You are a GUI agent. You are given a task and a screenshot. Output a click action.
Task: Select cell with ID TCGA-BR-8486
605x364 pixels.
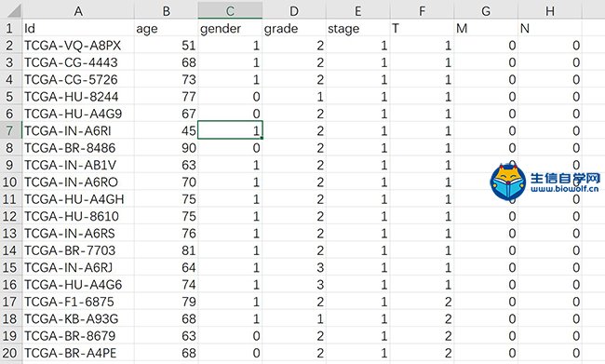tap(78, 148)
